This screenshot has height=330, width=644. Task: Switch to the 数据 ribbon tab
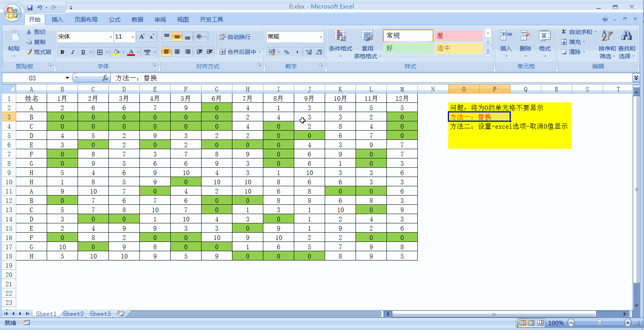(137, 20)
